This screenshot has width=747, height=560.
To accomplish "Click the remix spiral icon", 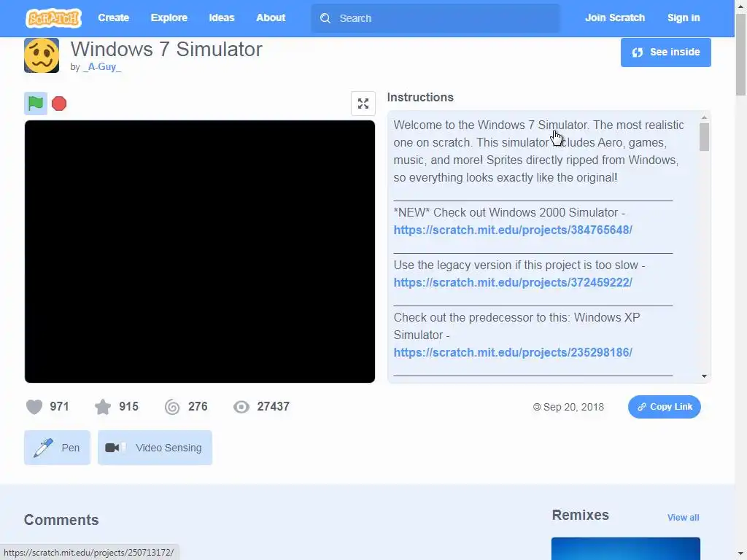I will click(172, 407).
